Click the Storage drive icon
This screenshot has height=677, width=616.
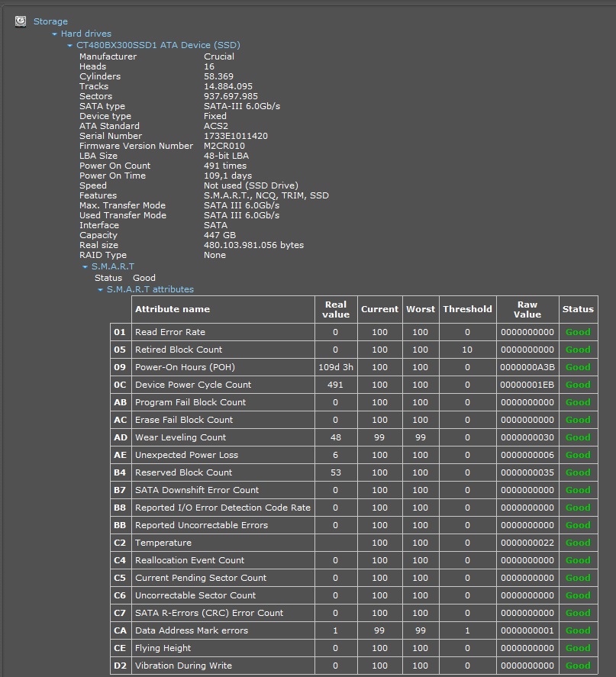pos(21,21)
